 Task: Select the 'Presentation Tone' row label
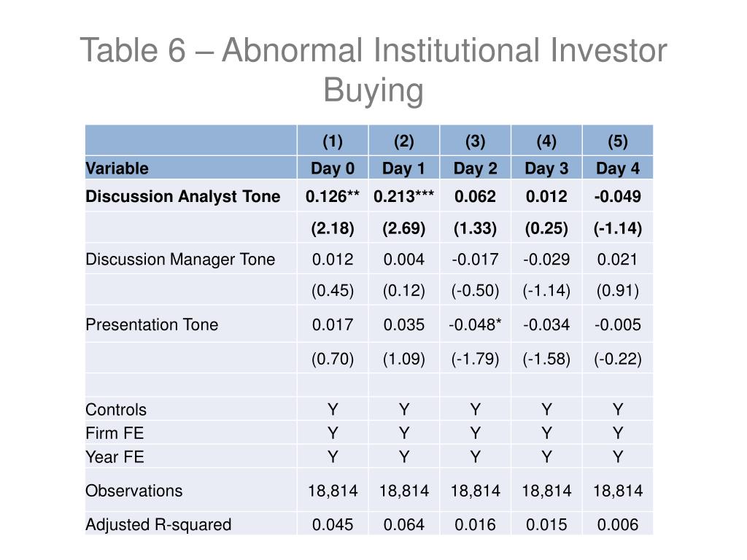pyautogui.click(x=152, y=324)
